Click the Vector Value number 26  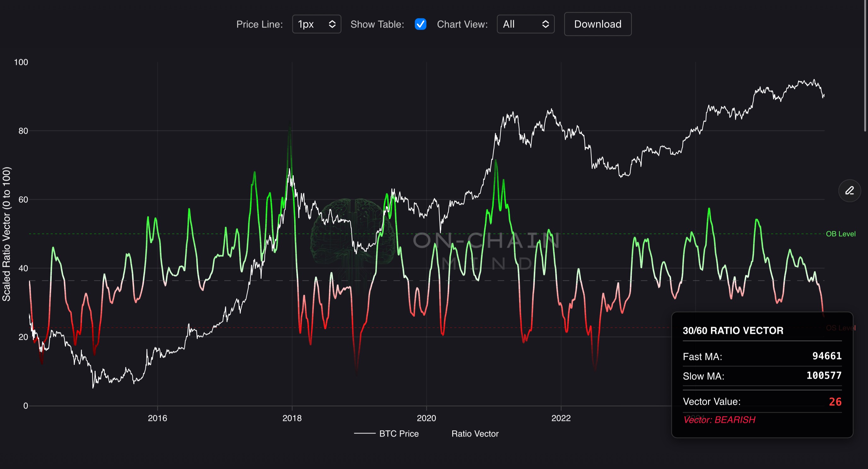pyautogui.click(x=835, y=402)
